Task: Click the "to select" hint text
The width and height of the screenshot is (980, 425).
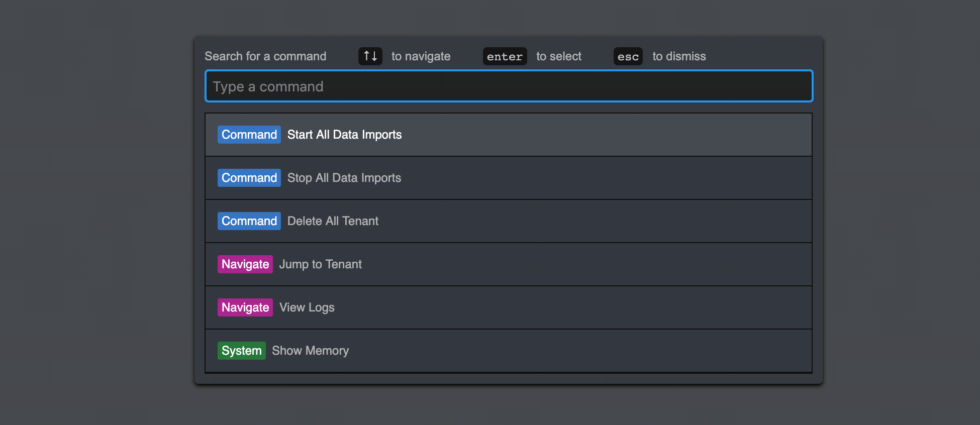Action: pyautogui.click(x=558, y=56)
